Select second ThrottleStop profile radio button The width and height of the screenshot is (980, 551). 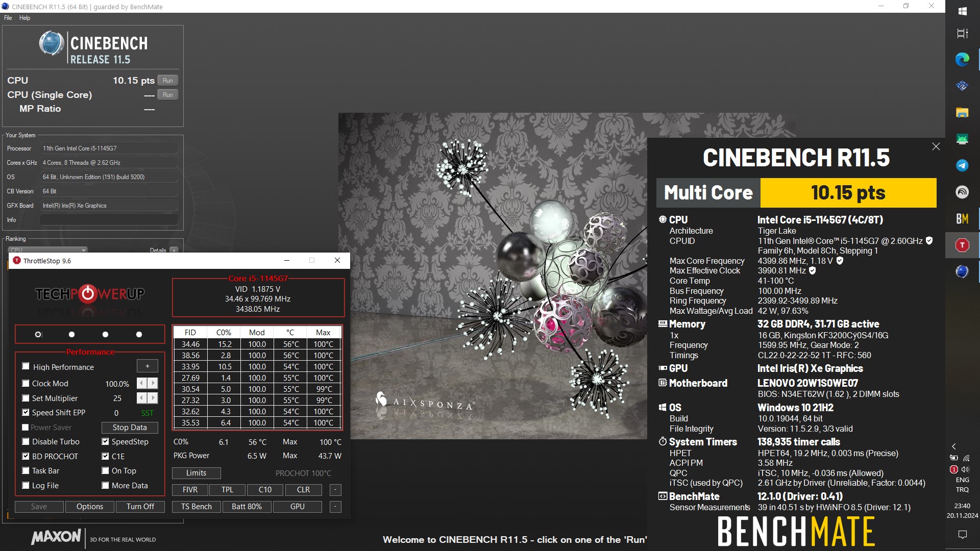(71, 335)
